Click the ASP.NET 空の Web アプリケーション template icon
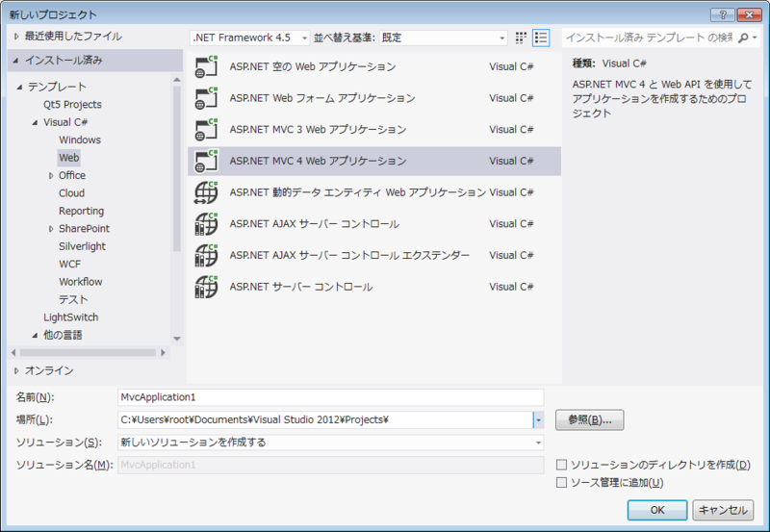The height and width of the screenshot is (532, 770). pyautogui.click(x=206, y=66)
